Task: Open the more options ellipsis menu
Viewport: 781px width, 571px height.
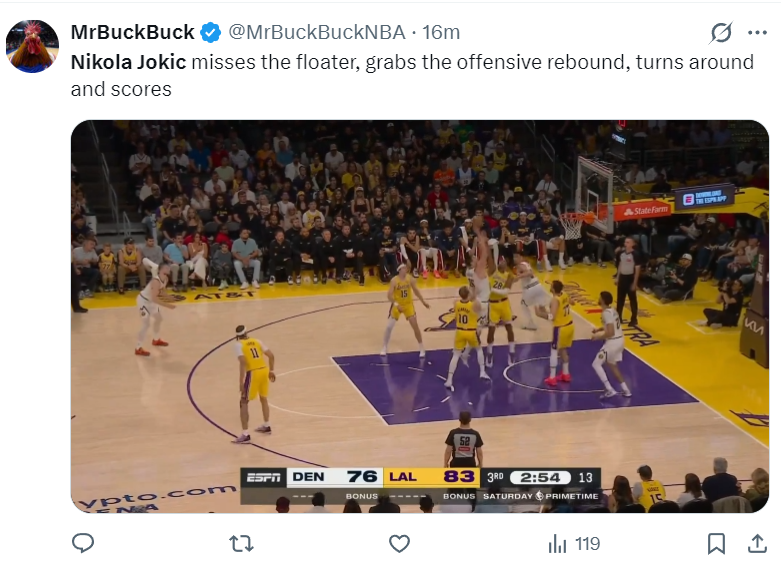Action: 757,33
